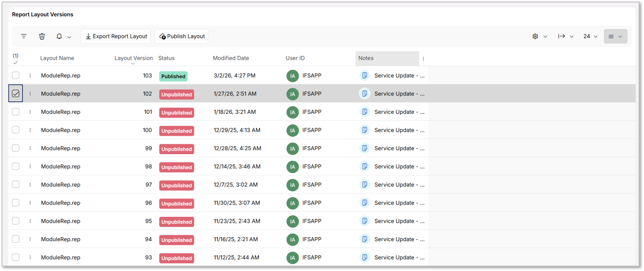Image resolution: width=644 pixels, height=271 pixels.
Task: Open row menu for version 97
Action: [30, 184]
